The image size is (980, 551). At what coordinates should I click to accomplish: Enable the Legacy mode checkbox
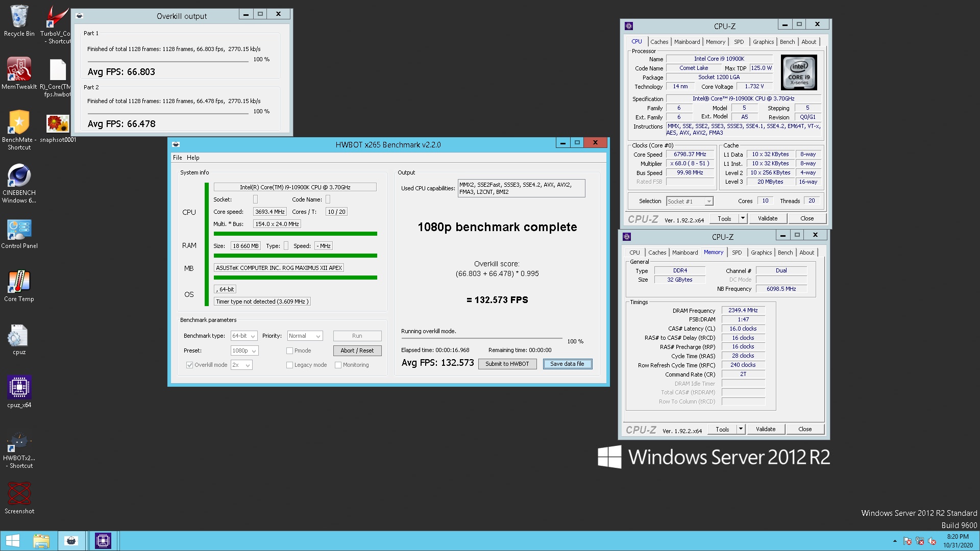point(289,365)
